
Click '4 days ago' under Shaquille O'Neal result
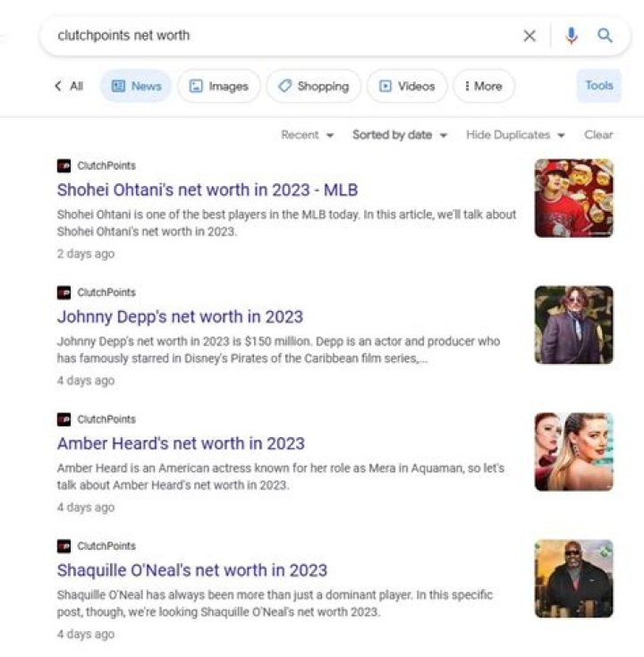pos(86,635)
